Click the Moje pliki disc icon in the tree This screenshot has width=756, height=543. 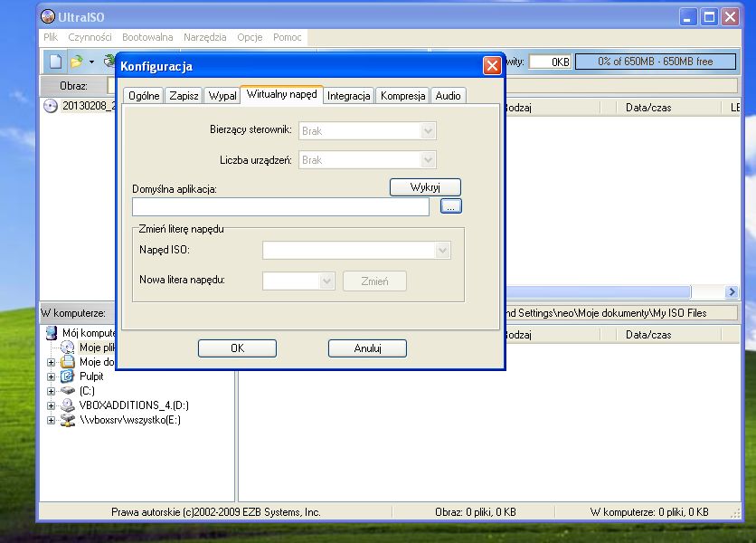[67, 347]
